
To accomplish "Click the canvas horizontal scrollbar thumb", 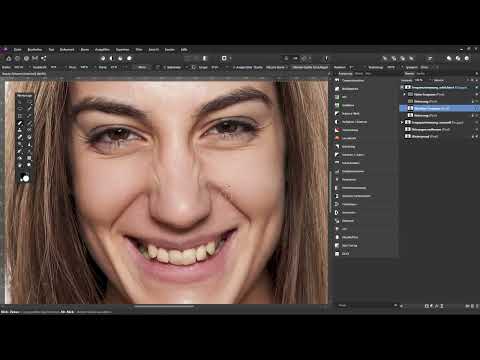I will click(x=164, y=306).
